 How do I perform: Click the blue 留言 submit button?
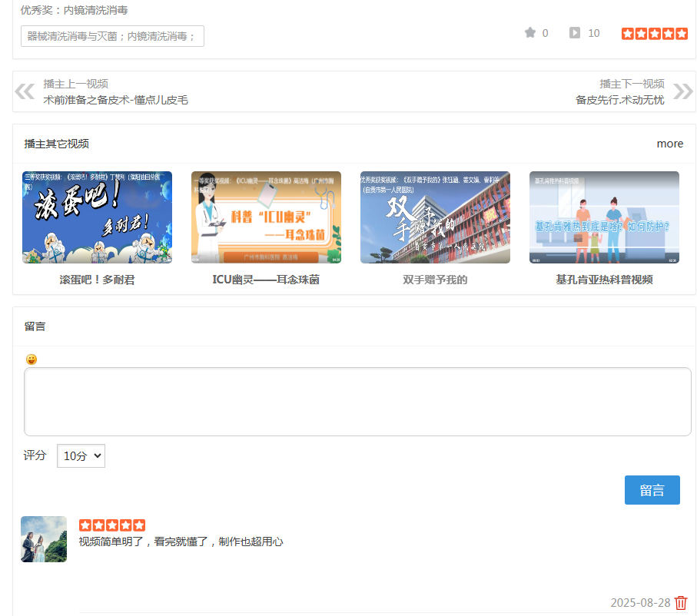point(652,489)
